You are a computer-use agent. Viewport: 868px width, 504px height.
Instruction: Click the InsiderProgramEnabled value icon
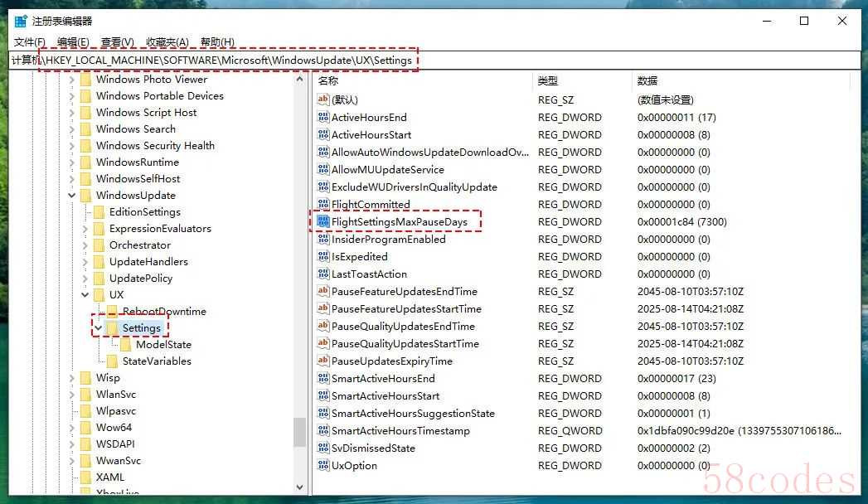pos(323,239)
